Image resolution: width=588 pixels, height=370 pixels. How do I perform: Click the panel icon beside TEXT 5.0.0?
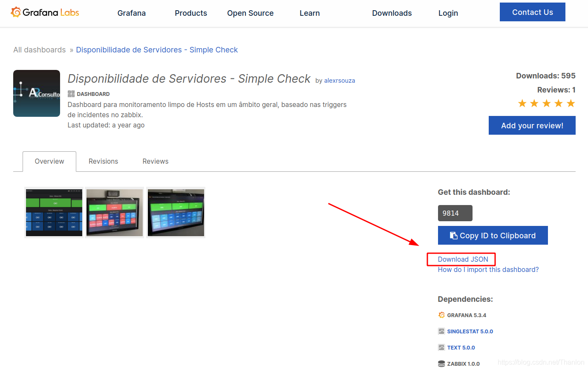(x=441, y=347)
